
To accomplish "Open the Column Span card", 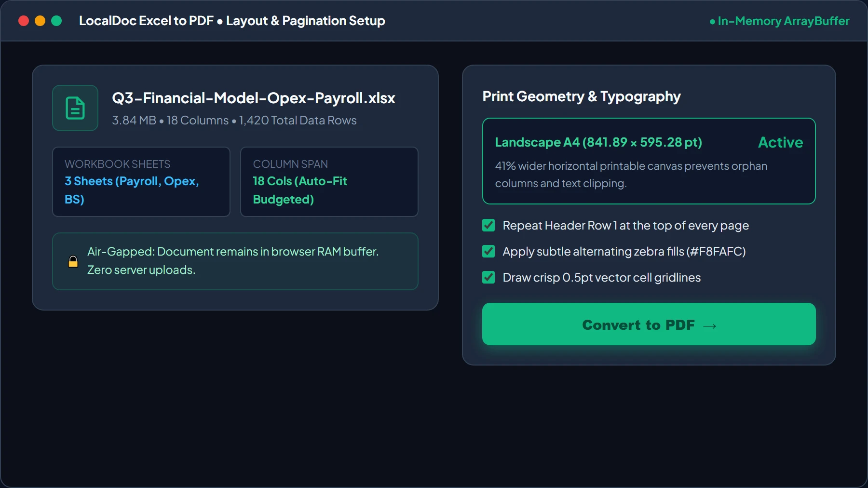I will (x=329, y=182).
